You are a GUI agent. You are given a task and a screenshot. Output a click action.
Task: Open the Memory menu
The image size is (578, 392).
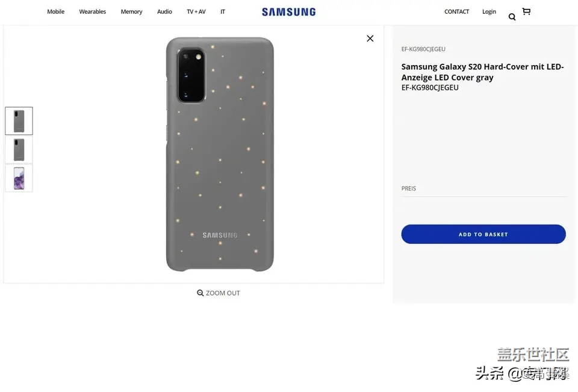131,11
